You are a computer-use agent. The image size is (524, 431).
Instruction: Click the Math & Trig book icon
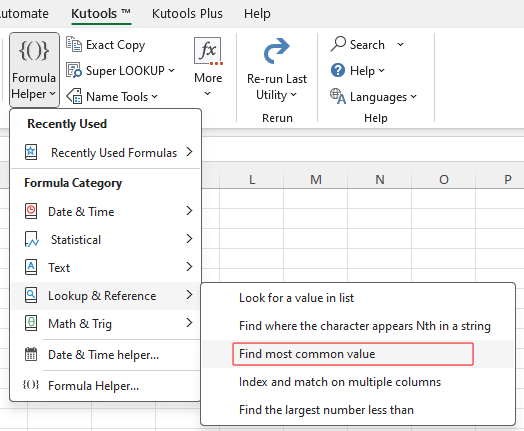click(31, 323)
